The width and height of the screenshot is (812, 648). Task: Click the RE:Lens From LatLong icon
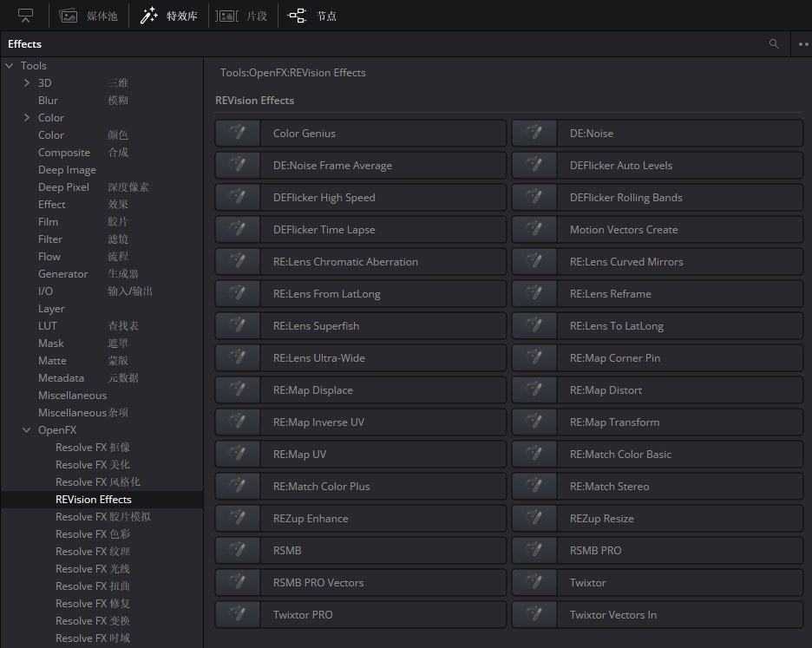click(238, 294)
